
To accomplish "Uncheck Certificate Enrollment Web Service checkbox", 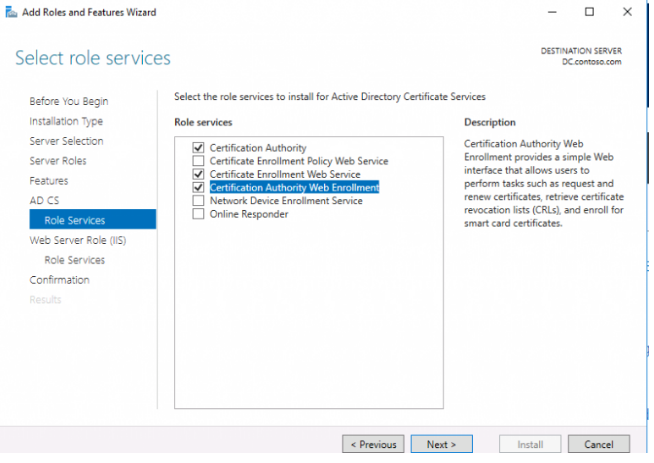I will click(199, 174).
